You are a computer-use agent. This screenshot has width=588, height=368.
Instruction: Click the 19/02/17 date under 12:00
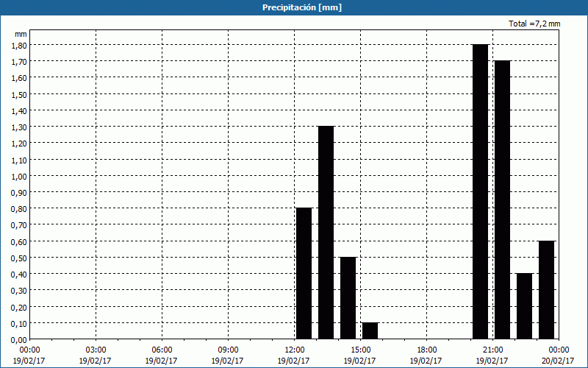(293, 361)
